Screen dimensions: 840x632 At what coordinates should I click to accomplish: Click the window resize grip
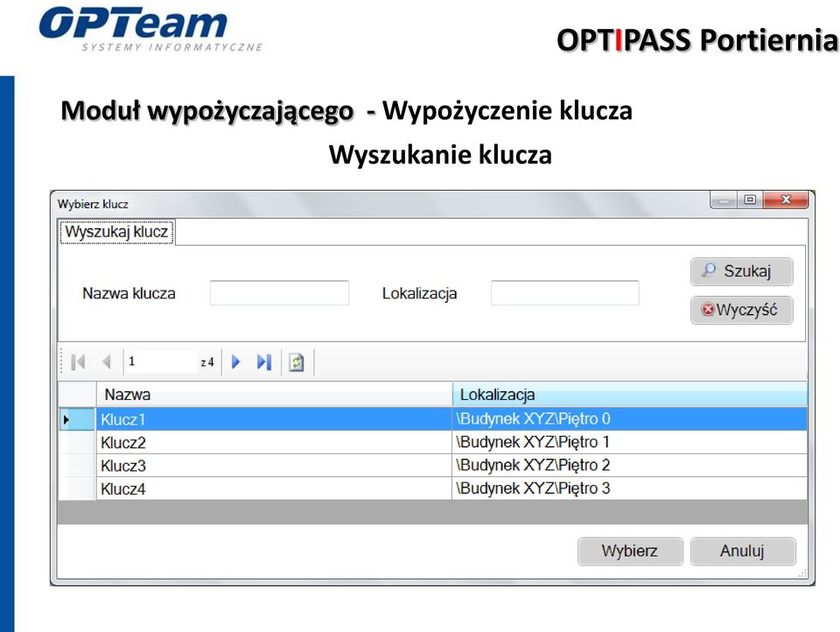[802, 573]
